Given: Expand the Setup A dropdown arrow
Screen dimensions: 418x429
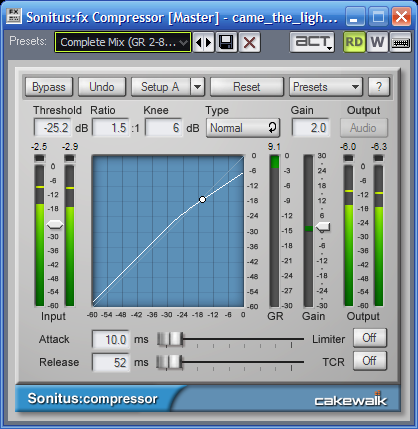Looking at the screenshot, I should (x=197, y=87).
